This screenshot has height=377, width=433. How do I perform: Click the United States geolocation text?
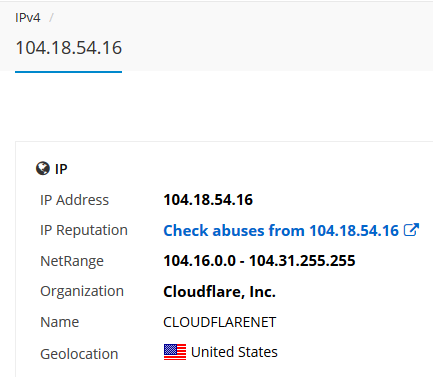pyautogui.click(x=234, y=352)
